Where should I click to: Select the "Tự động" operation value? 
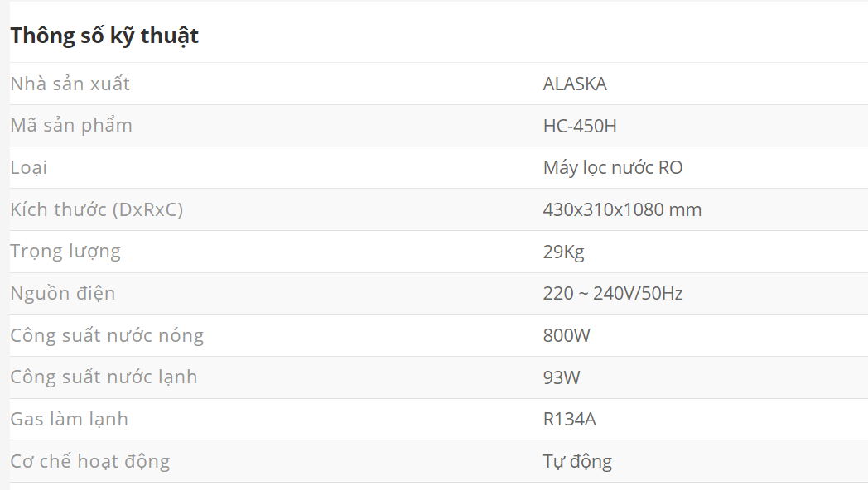(x=577, y=461)
